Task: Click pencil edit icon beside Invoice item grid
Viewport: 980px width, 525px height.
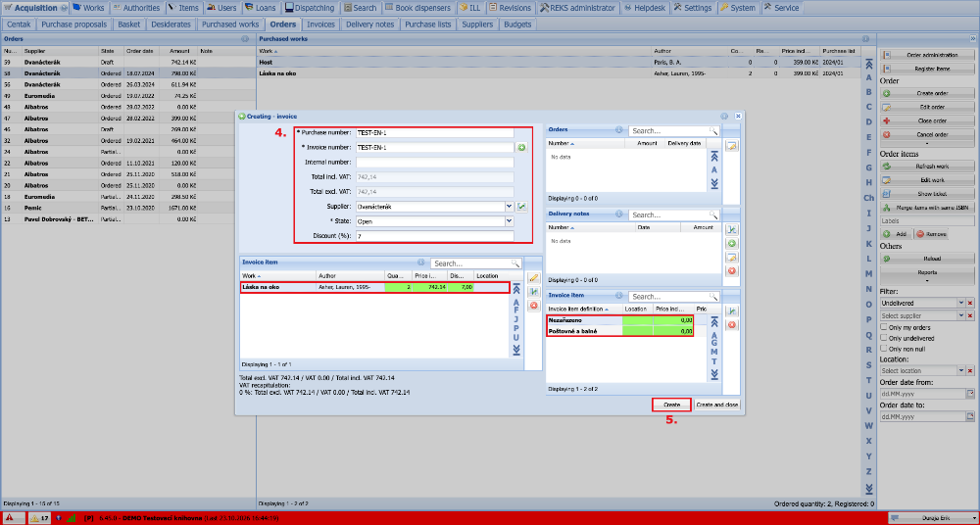Action: [533, 278]
